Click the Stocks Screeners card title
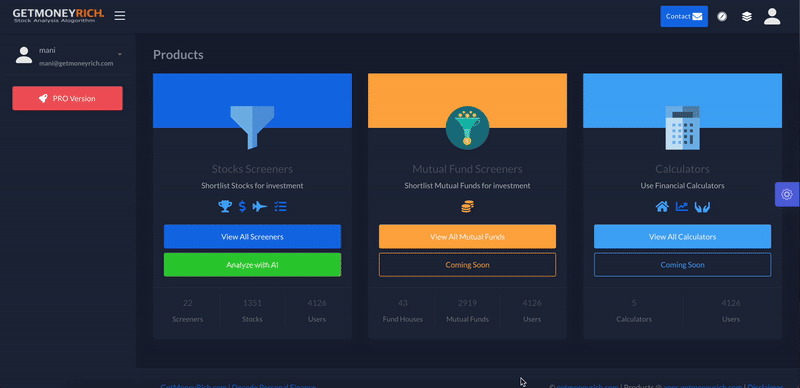Viewport: 800px width, 388px height. pos(252,169)
